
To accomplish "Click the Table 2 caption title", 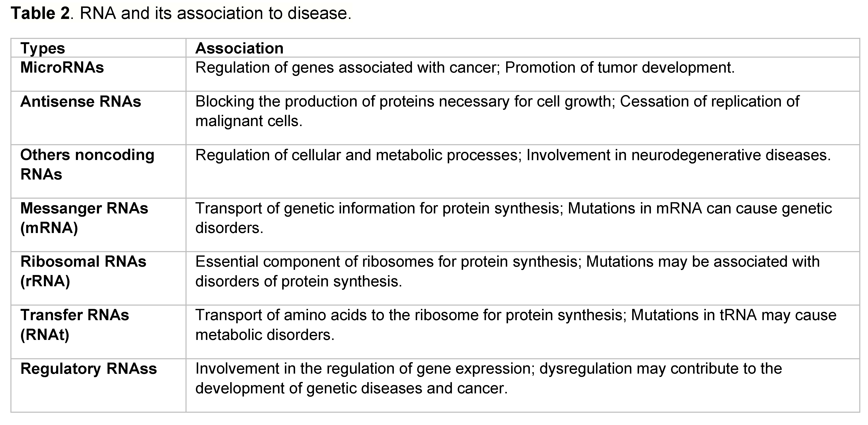I will tap(181, 14).
